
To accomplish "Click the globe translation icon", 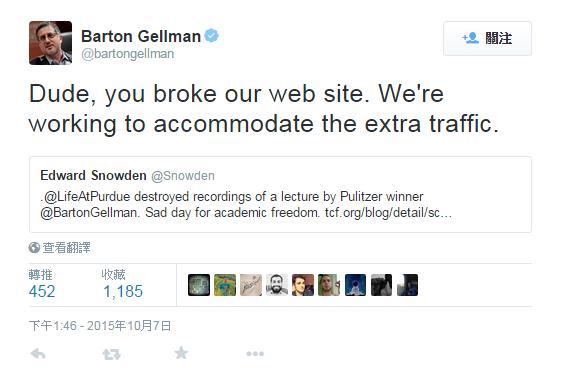I will click(x=34, y=248).
